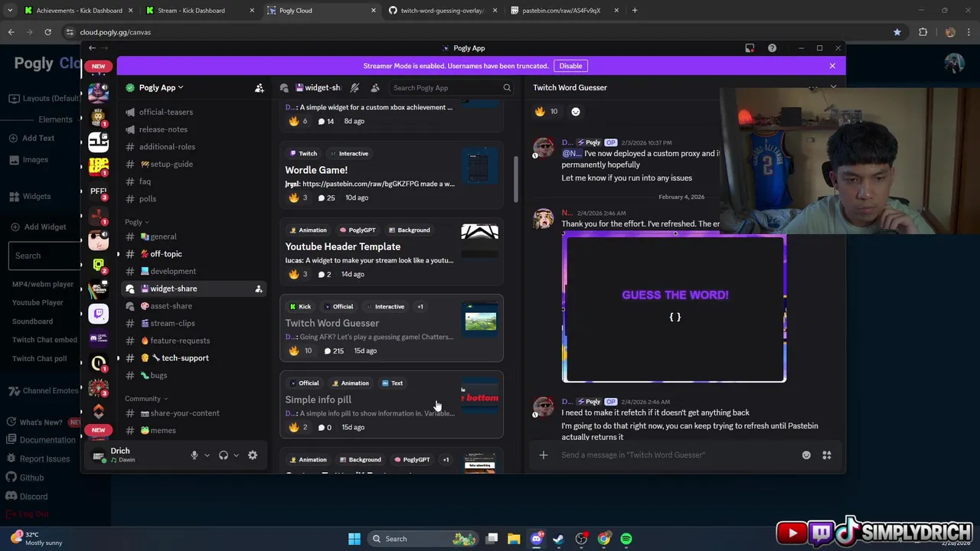Image resolution: width=980 pixels, height=551 pixels.
Task: Open the Youtube Header Template post
Action: click(391, 252)
